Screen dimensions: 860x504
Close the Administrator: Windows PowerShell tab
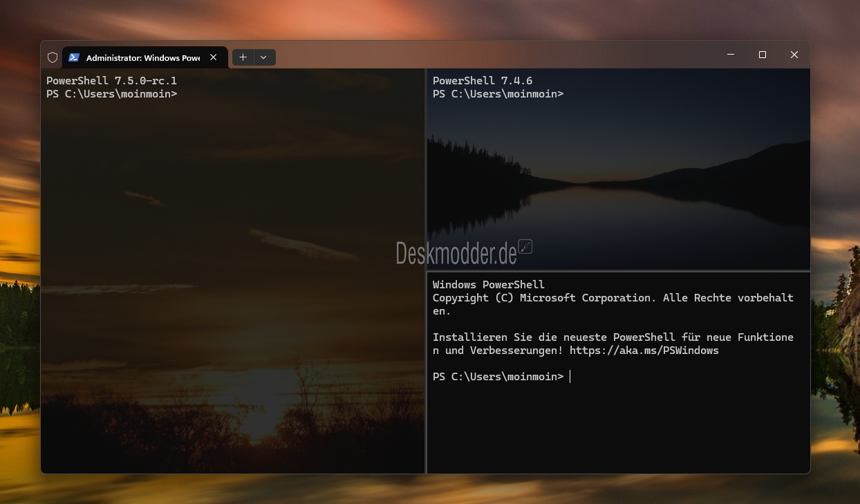(214, 57)
